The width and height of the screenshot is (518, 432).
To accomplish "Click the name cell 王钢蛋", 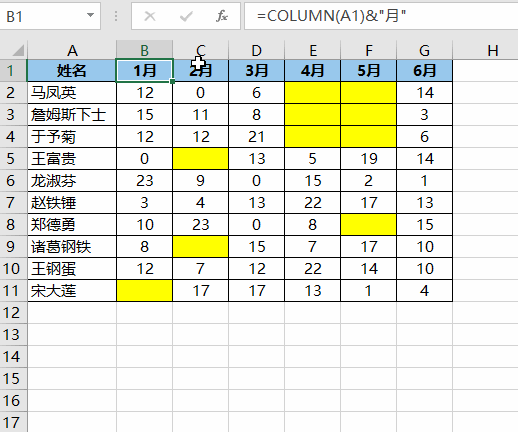I will click(x=72, y=269).
